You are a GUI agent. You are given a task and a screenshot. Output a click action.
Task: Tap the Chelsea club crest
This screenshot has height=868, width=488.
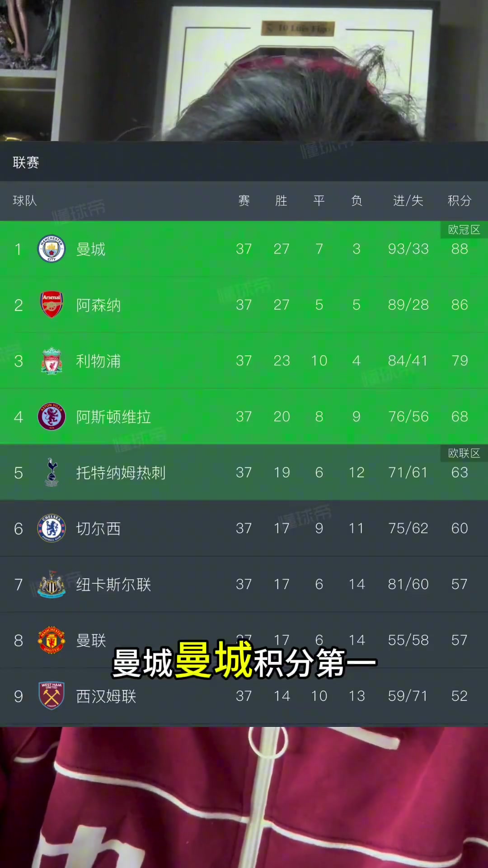52,528
